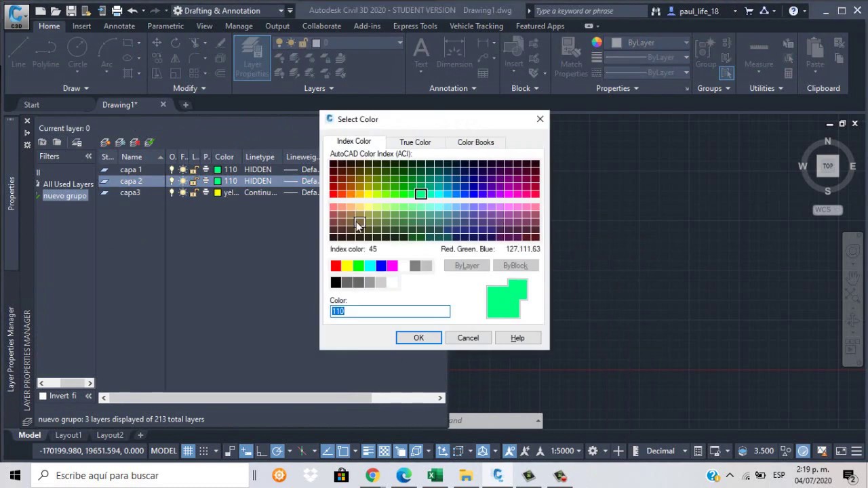Toggle the On lightbulb for layer capa 1

click(x=172, y=169)
